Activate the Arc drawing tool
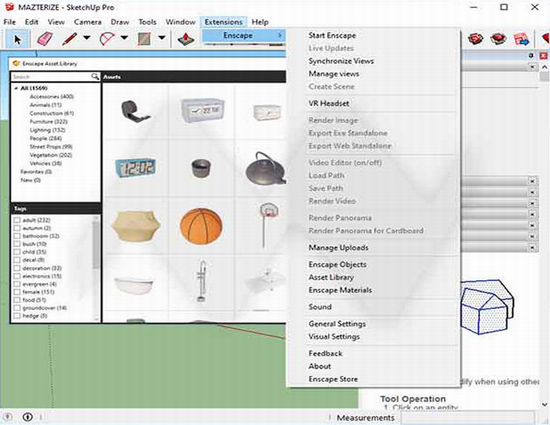Viewport: 550px width, 425px height. tap(107, 38)
